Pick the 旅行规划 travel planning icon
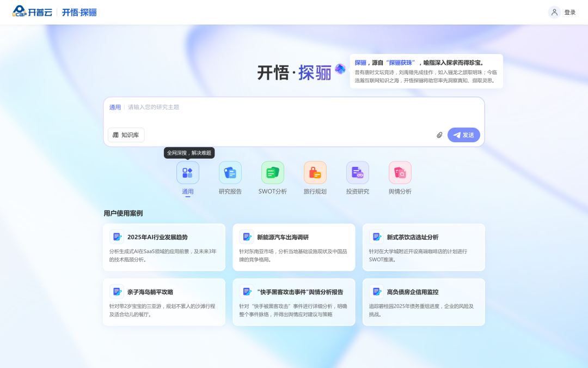 point(315,173)
